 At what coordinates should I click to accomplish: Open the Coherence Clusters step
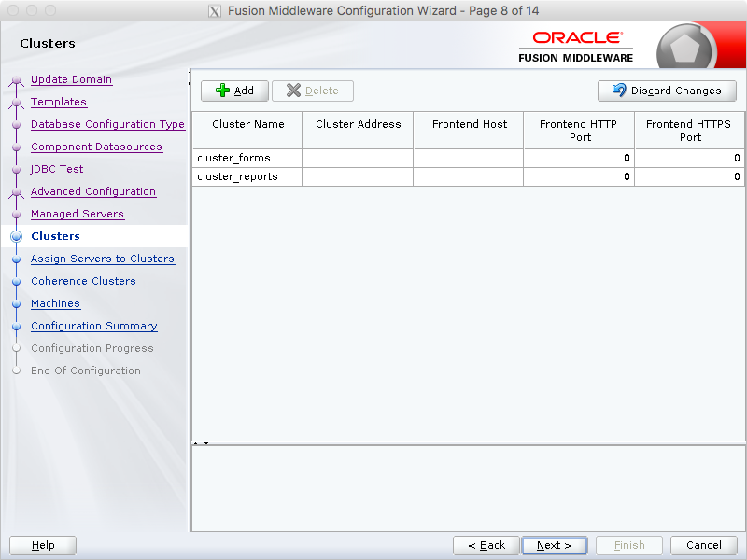pos(83,281)
